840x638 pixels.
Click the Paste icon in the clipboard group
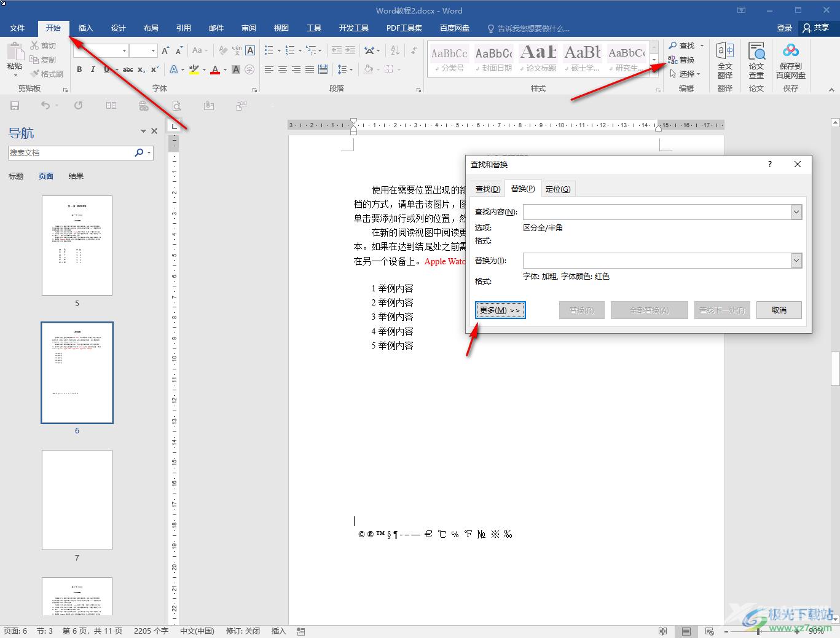point(15,50)
